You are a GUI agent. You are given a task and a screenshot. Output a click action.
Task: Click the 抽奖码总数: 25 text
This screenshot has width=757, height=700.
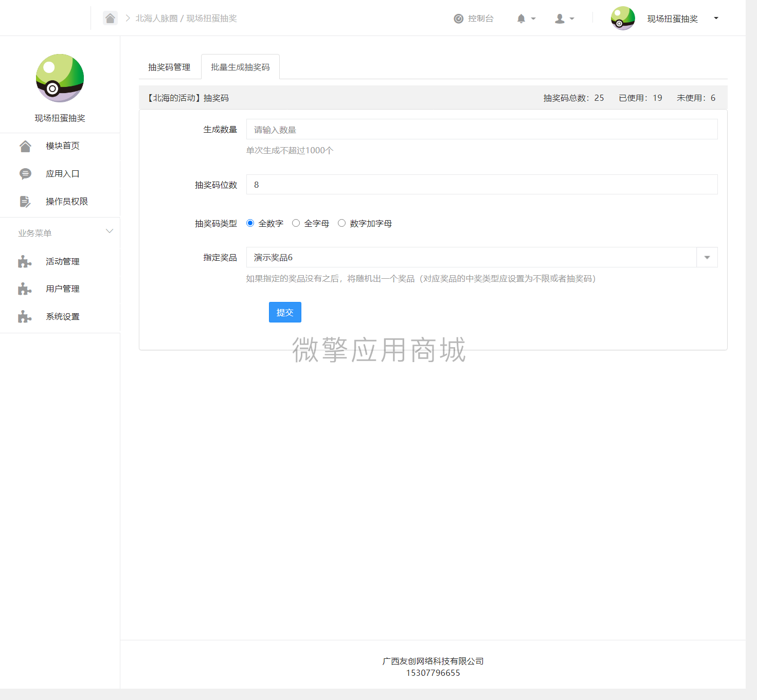(x=574, y=98)
